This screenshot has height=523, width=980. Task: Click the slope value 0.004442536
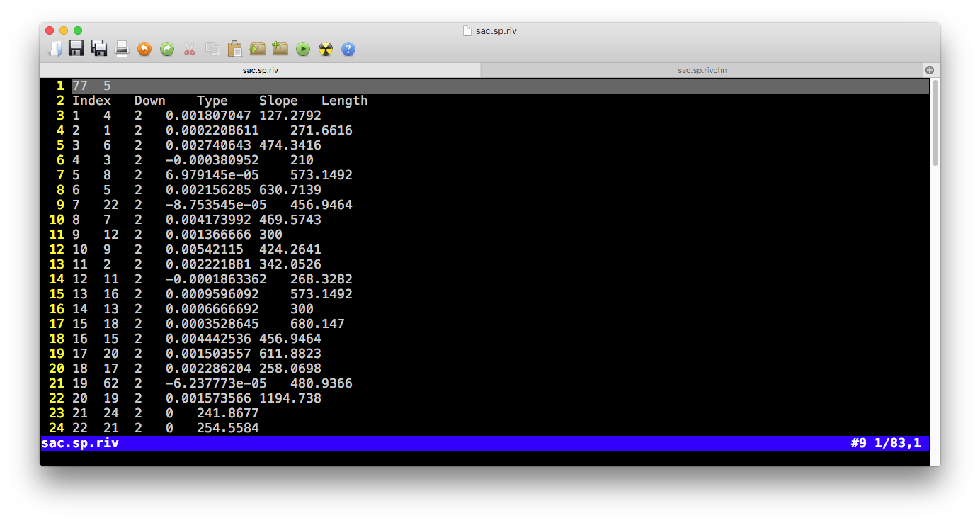pos(208,339)
